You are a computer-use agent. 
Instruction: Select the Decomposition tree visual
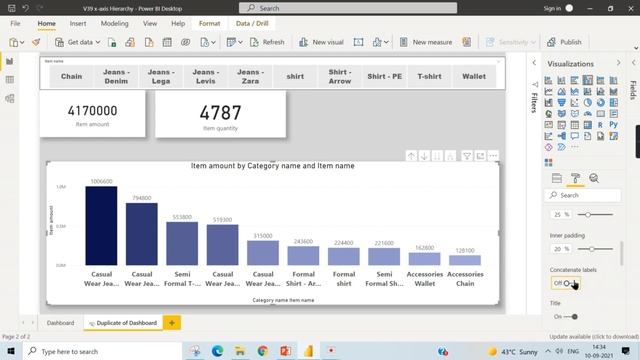[562, 136]
